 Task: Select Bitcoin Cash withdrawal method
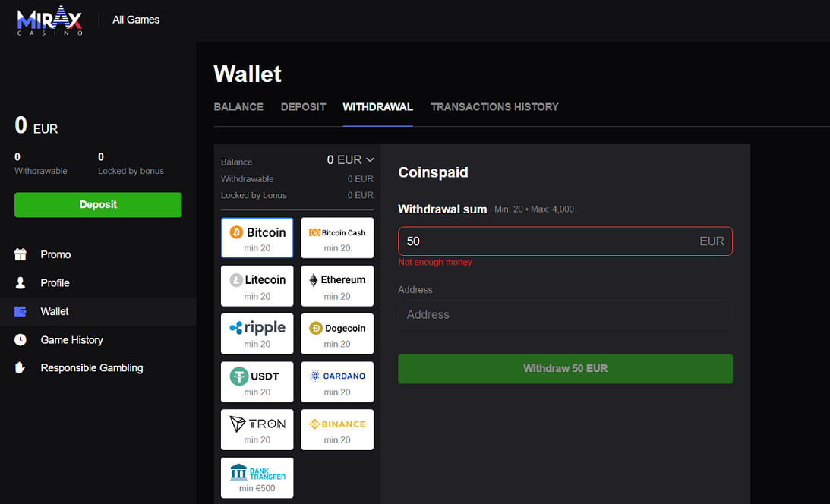click(x=337, y=238)
